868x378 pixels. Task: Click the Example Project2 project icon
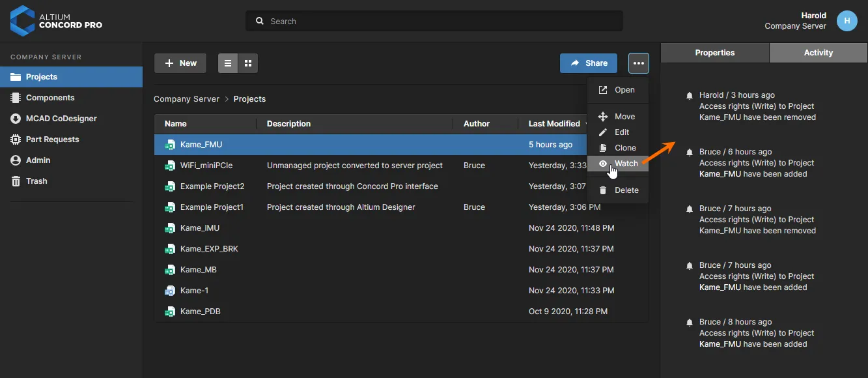coord(170,186)
